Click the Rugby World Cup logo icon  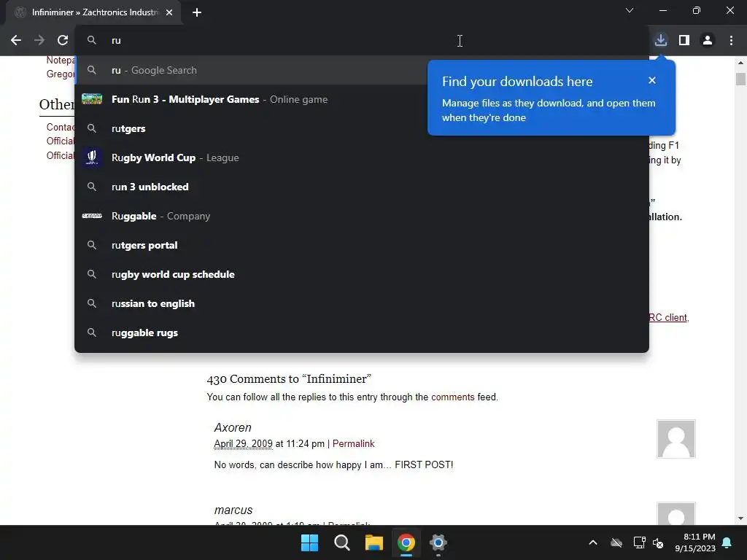pyautogui.click(x=92, y=157)
